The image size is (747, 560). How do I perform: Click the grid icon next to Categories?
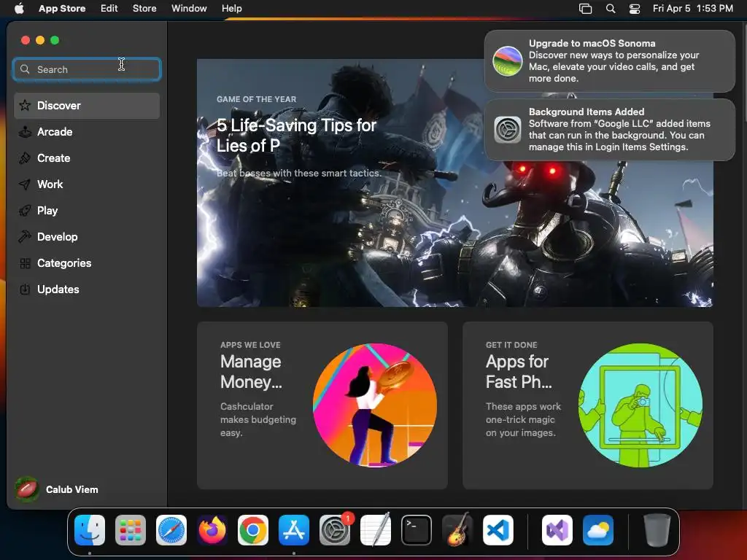tap(25, 263)
